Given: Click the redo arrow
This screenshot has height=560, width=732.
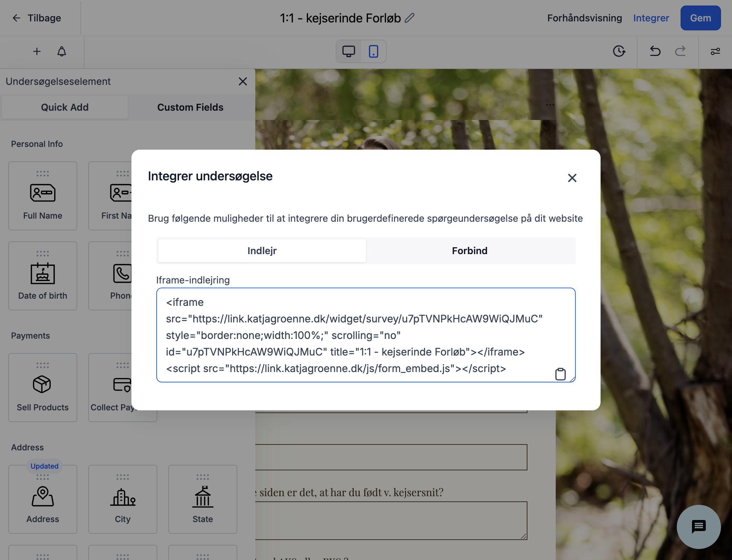Looking at the screenshot, I should [680, 51].
